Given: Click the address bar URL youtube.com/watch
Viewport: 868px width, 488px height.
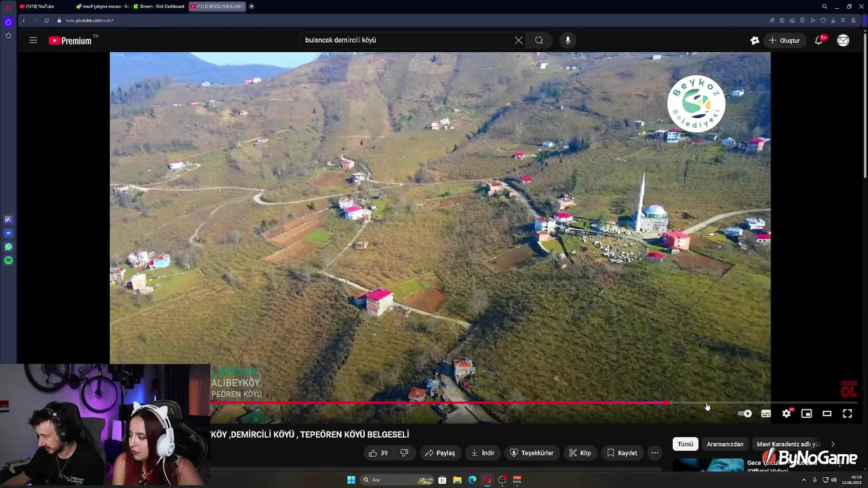Looking at the screenshot, I should coord(90,20).
